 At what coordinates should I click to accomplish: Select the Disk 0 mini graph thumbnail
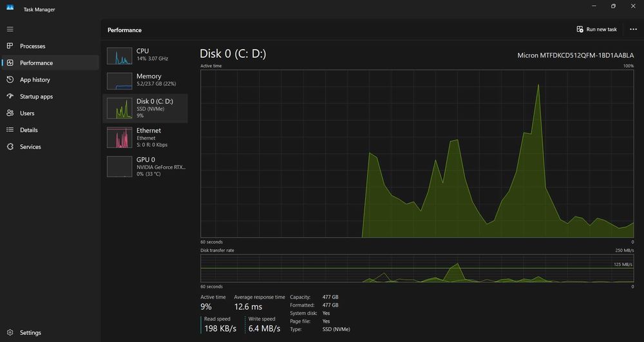[120, 108]
